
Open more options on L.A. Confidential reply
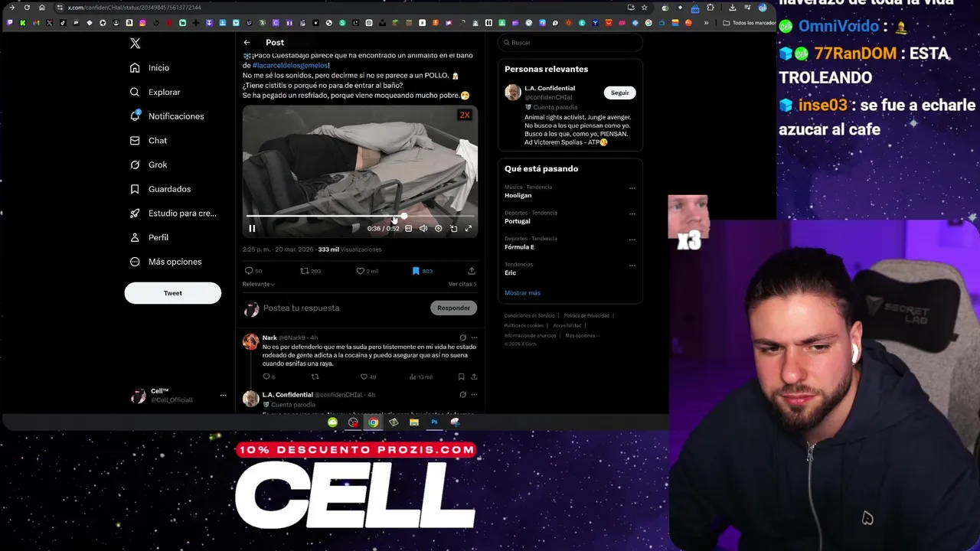[x=474, y=395]
